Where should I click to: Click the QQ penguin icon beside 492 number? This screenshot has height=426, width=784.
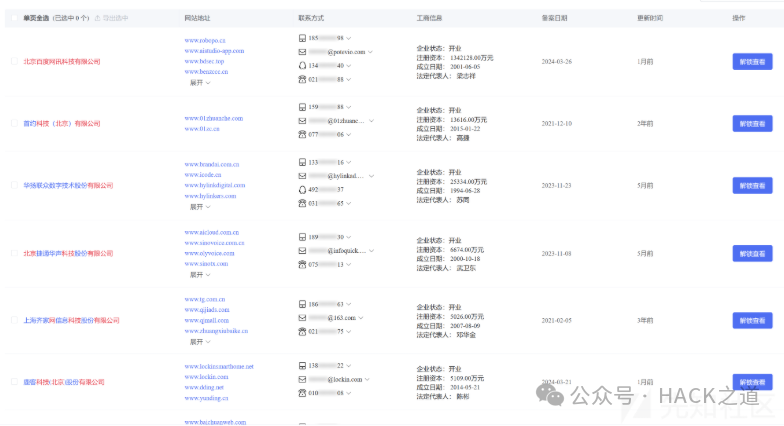click(x=302, y=190)
